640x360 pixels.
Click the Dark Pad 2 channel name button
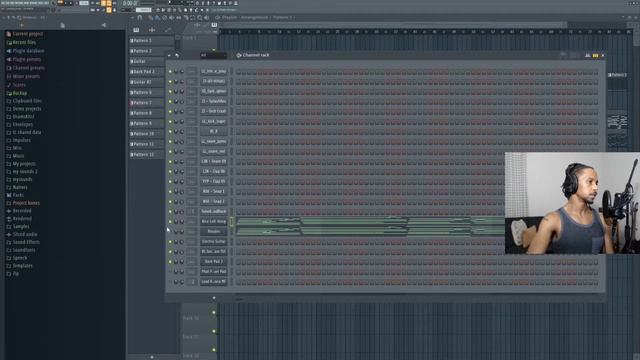pos(214,262)
